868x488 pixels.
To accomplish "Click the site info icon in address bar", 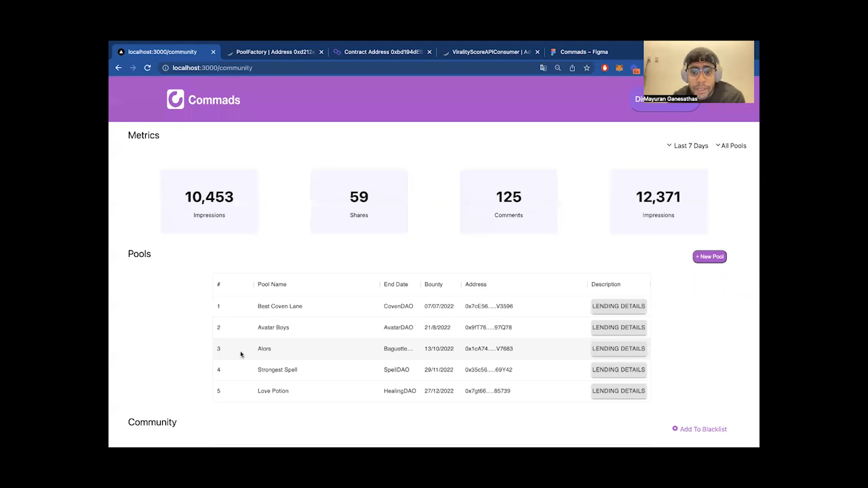I will click(x=165, y=68).
